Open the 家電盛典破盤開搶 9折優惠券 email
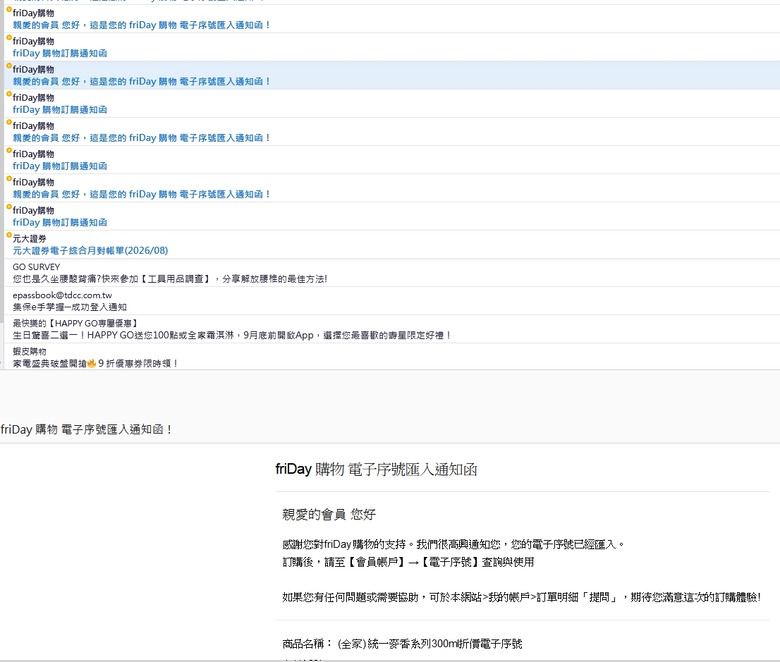 96,364
